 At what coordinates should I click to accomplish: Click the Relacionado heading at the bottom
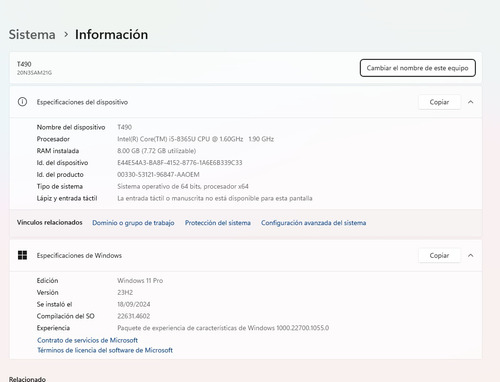27,379
